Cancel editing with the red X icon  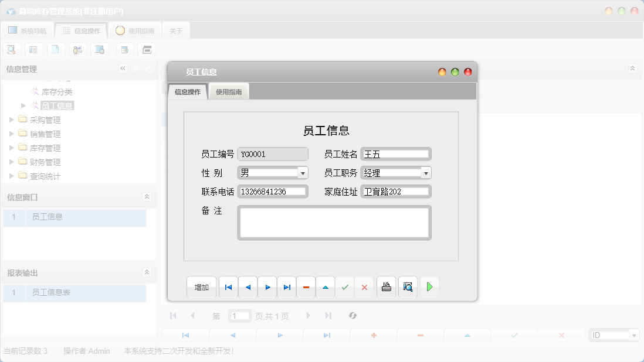pos(364,287)
